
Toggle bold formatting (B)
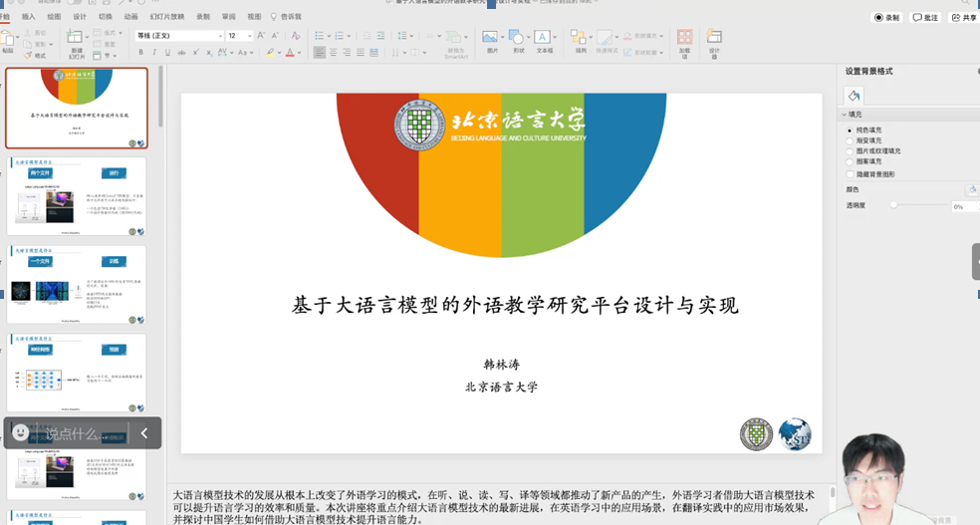[140, 53]
